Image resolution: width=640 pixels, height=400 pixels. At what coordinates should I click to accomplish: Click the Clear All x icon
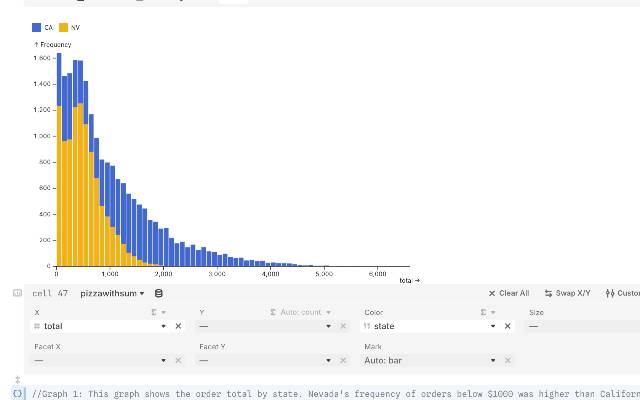[x=491, y=293]
